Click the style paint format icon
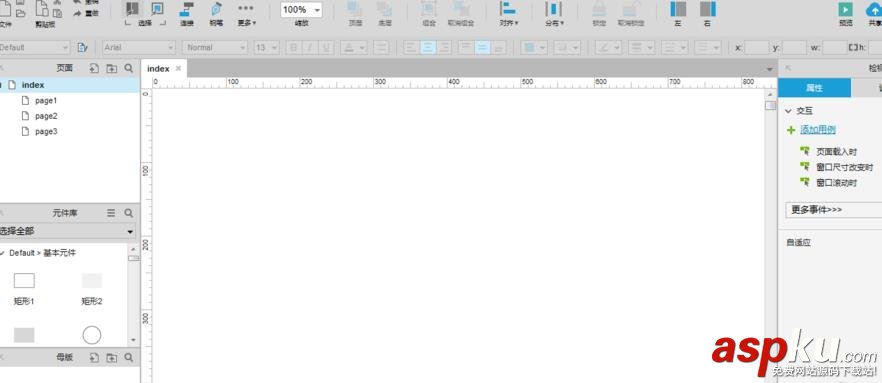This screenshot has width=882, height=383. click(83, 48)
